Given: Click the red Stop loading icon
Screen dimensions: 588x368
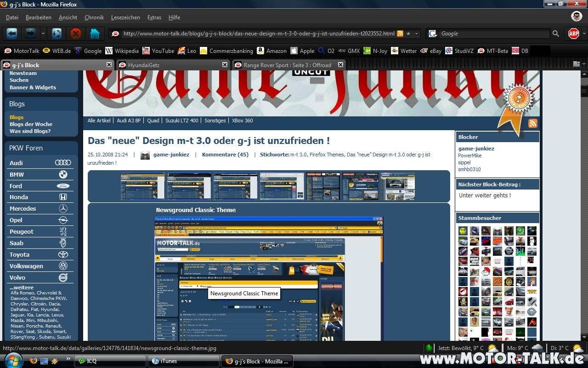Looking at the screenshot, I should pyautogui.click(x=76, y=33).
